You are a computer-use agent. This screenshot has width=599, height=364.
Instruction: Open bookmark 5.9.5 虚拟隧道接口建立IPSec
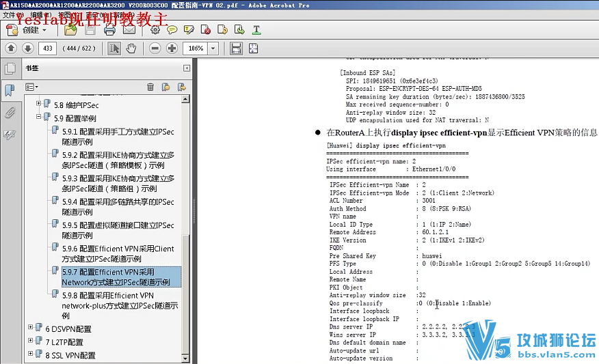118,230
